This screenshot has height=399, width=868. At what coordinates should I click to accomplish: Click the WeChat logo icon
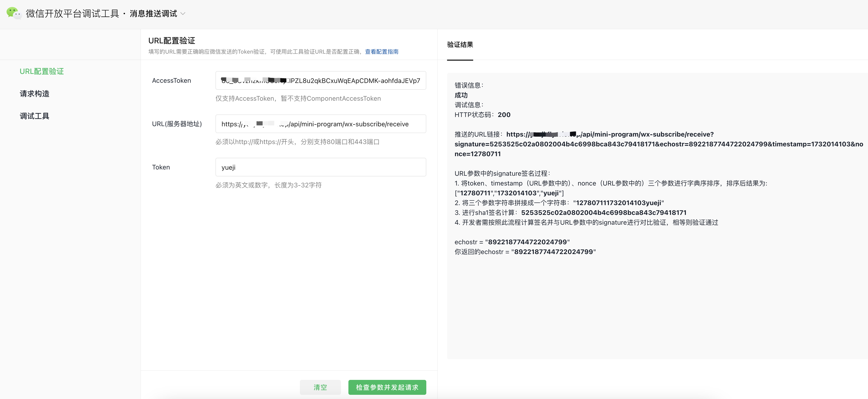tap(14, 13)
